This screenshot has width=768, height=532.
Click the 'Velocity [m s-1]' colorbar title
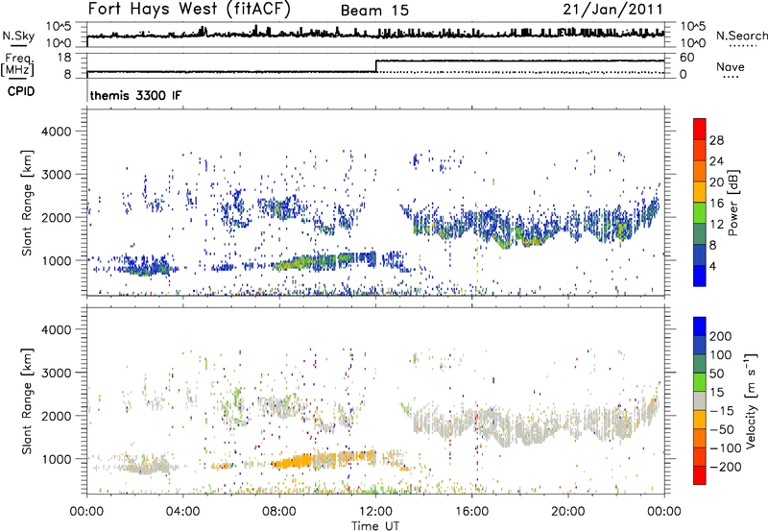click(x=751, y=401)
